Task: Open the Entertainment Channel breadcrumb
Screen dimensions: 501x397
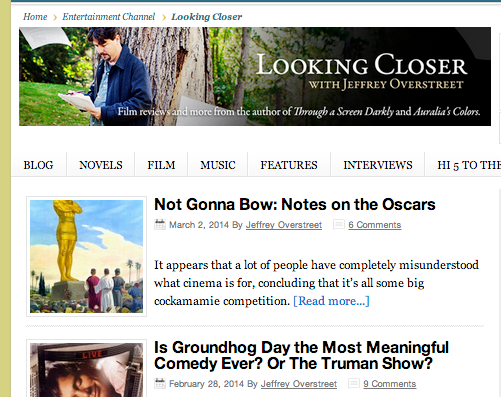Action: [109, 17]
